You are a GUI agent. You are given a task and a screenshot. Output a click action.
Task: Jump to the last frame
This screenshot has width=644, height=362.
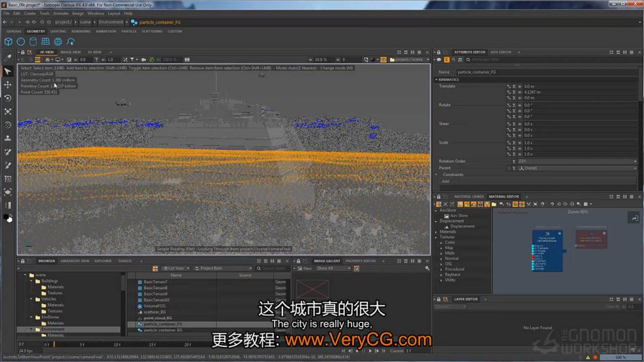pyautogui.click(x=384, y=351)
